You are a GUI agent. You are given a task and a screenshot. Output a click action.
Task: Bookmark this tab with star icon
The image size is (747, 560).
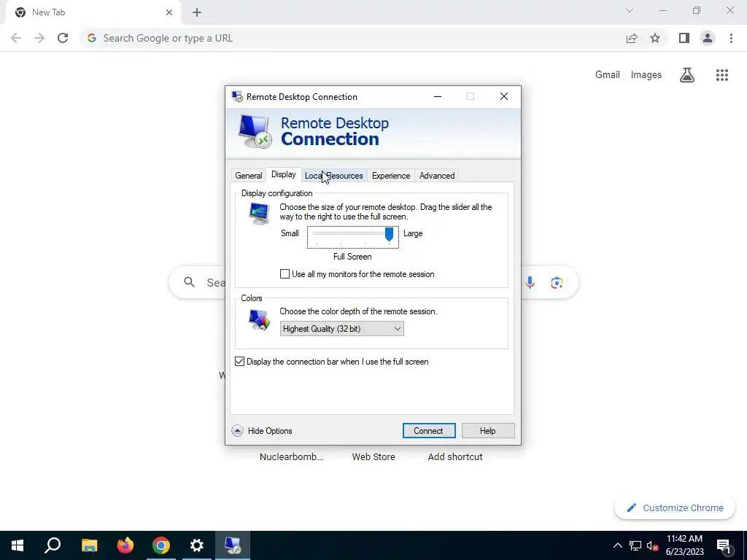(655, 38)
